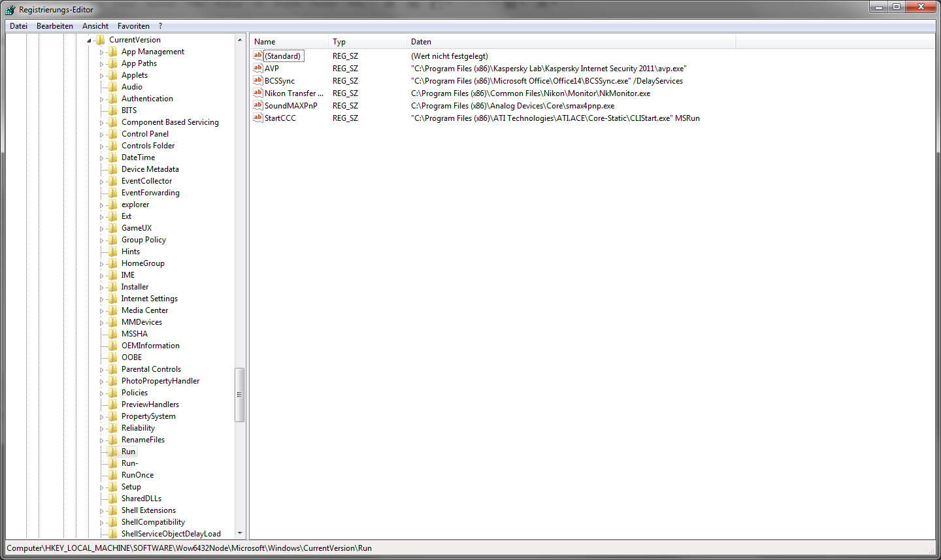Sort values by Name column header
The image size is (941, 560).
[x=289, y=42]
